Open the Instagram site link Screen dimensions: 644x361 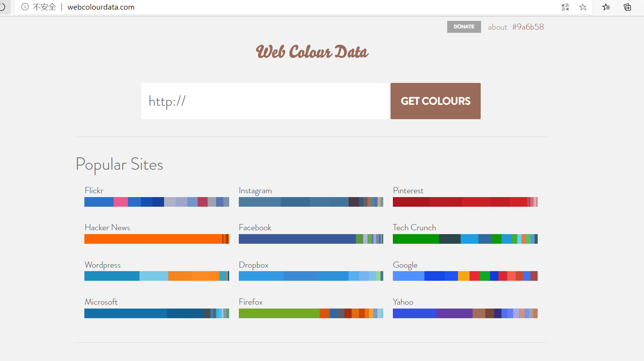(255, 191)
